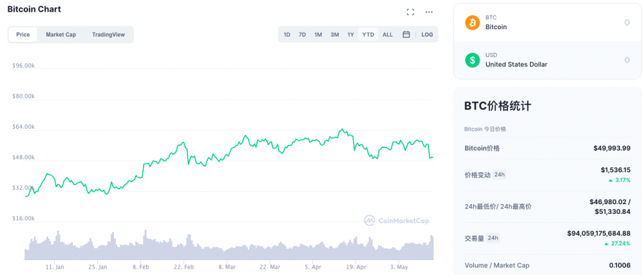
Task: Click the orange Bitcoin logo icon
Action: [x=473, y=23]
